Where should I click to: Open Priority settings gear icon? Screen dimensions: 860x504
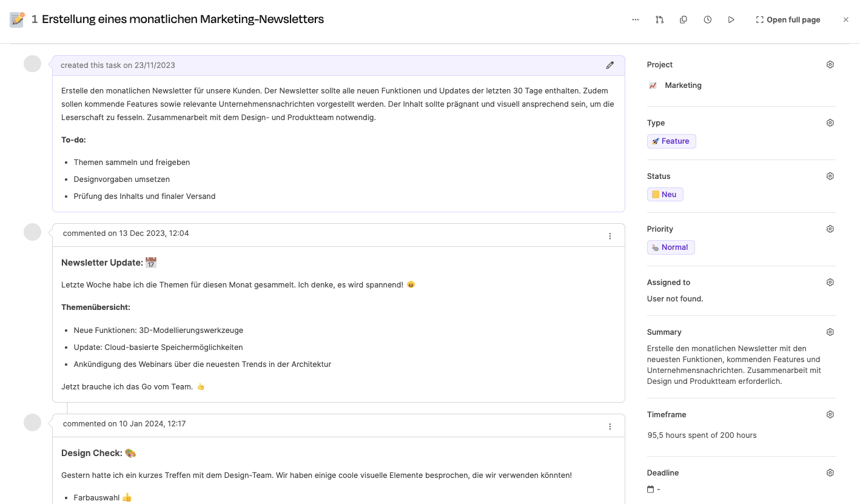tap(830, 229)
